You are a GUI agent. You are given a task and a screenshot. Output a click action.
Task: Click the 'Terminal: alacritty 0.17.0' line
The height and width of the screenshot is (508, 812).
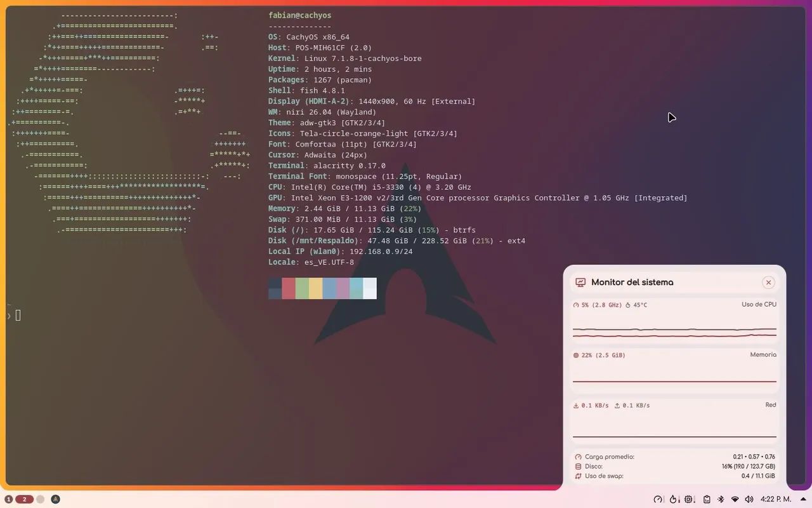327,166
